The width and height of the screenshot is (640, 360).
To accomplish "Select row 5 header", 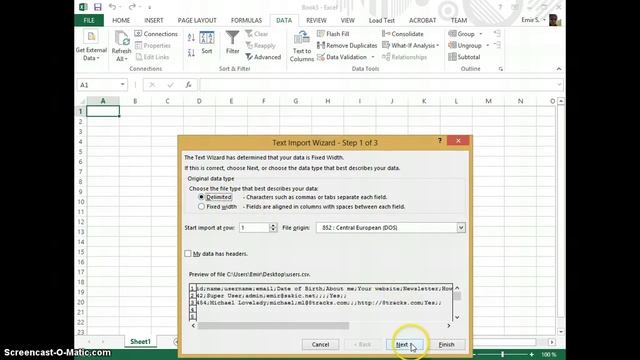I will pos(80,152).
